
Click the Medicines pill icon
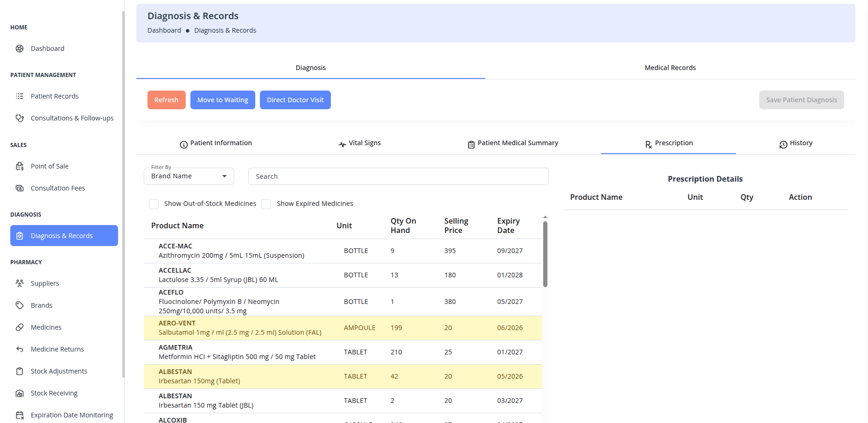tap(20, 327)
